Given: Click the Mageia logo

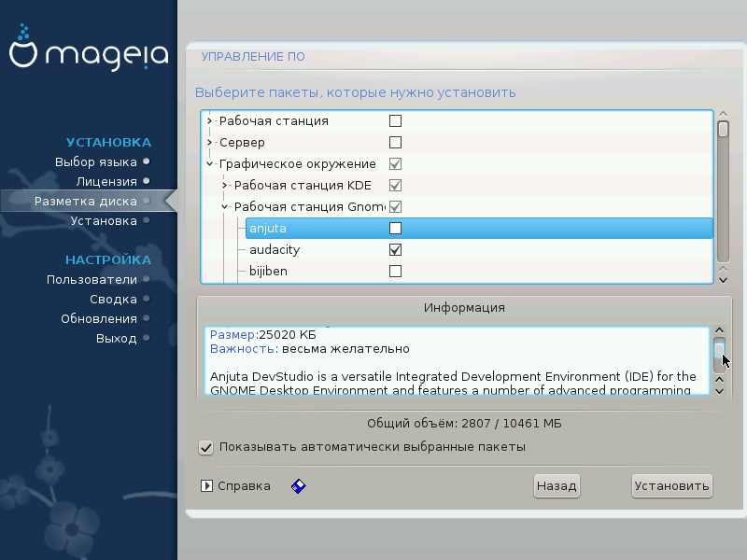Looking at the screenshot, I should [89, 49].
